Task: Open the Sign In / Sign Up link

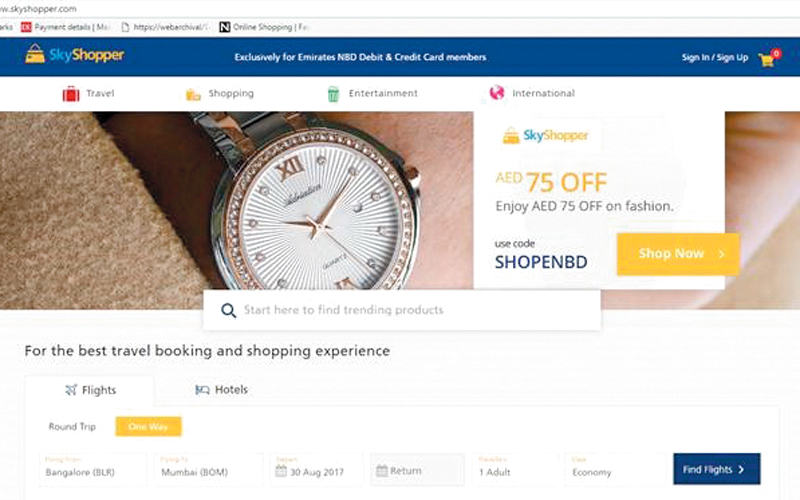Action: pos(714,58)
